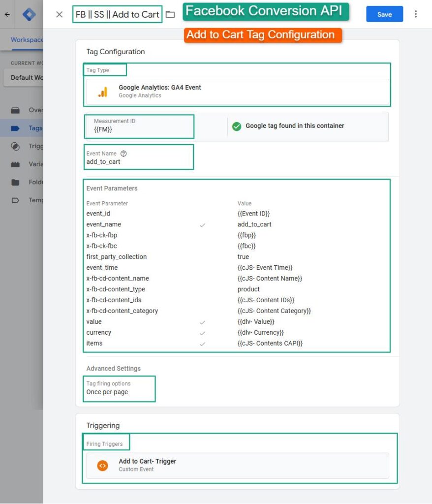
Task: Click the Tags sidebar icon
Action: click(15, 128)
